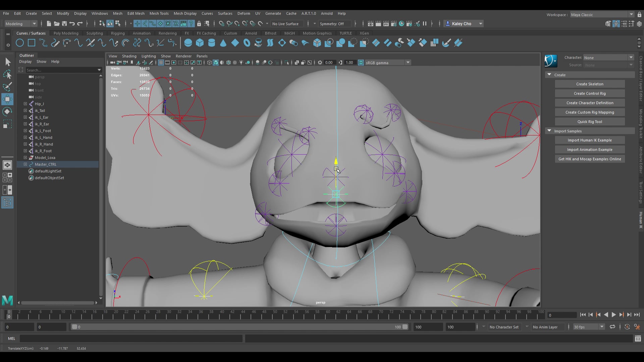The height and width of the screenshot is (362, 644).
Task: Click the Import Human IK Example button
Action: click(x=589, y=140)
